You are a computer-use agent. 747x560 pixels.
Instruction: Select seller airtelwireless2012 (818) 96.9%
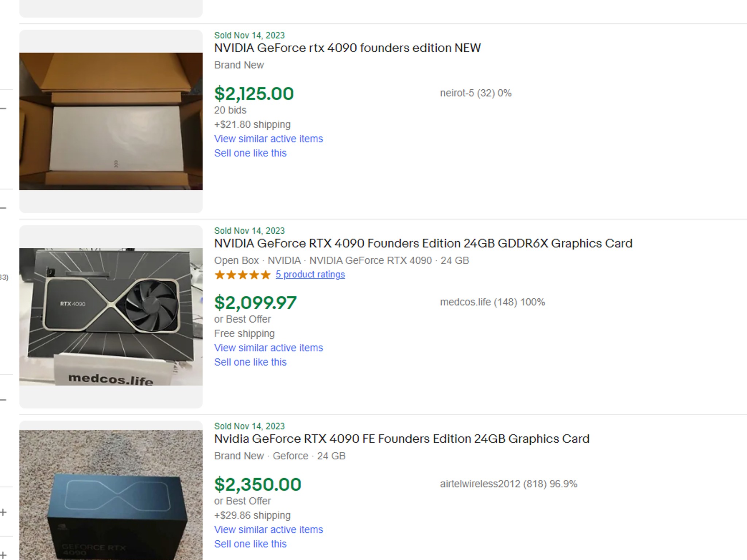tap(508, 484)
